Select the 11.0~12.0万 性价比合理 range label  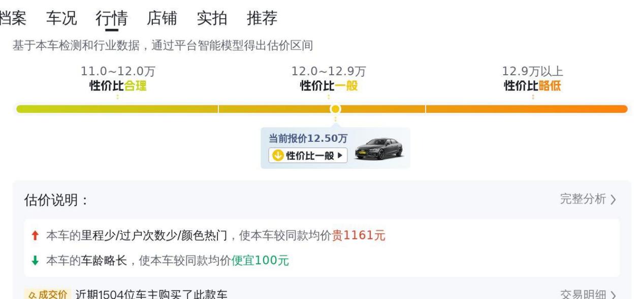coord(118,79)
